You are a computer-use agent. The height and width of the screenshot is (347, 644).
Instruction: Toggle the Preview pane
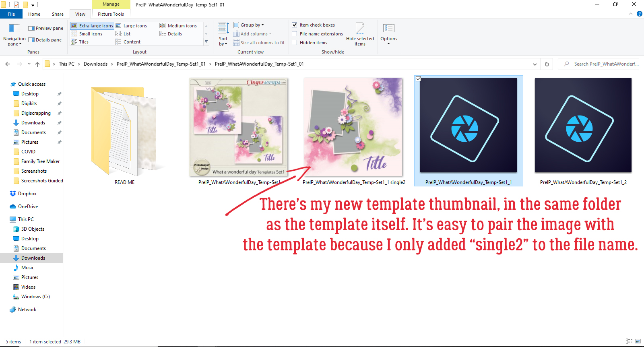tap(45, 28)
